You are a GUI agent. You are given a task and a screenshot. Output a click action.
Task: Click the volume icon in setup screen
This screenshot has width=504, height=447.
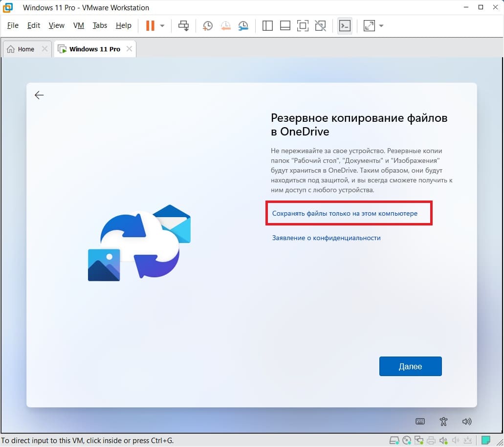pyautogui.click(x=467, y=422)
